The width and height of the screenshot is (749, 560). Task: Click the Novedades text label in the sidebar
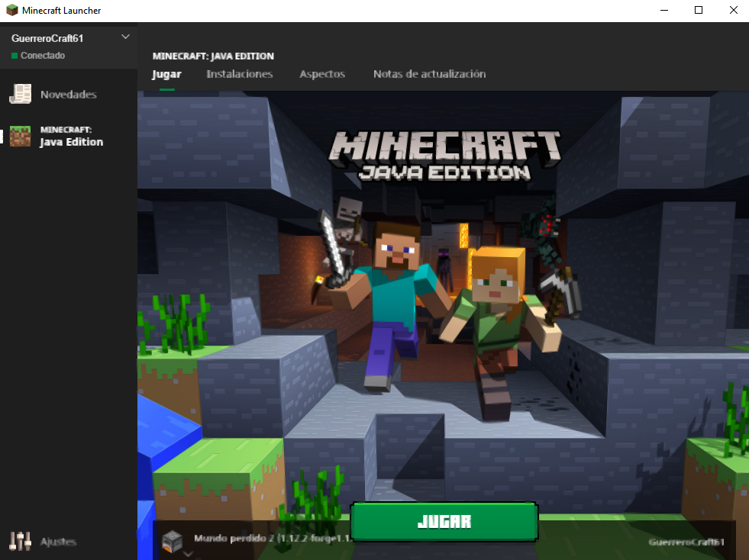point(68,95)
